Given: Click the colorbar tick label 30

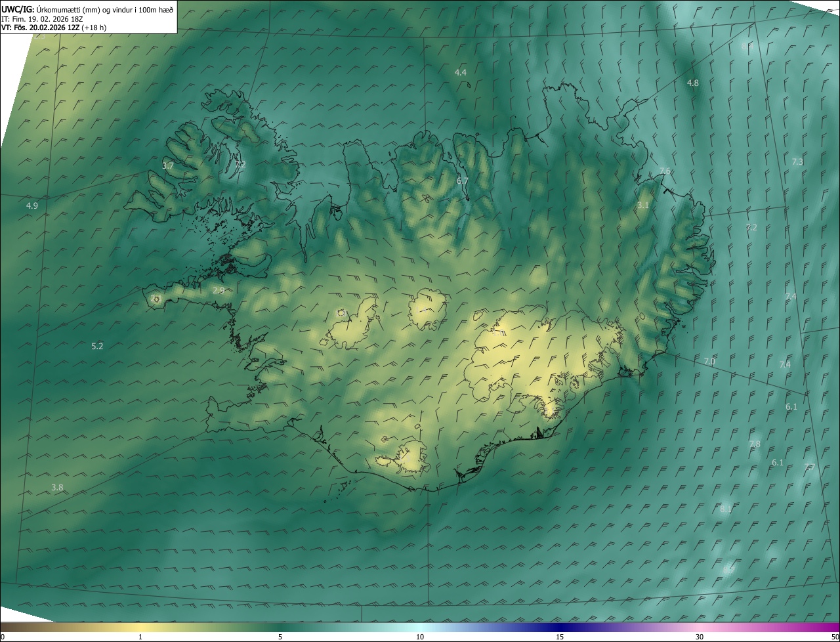Looking at the screenshot, I should [700, 637].
